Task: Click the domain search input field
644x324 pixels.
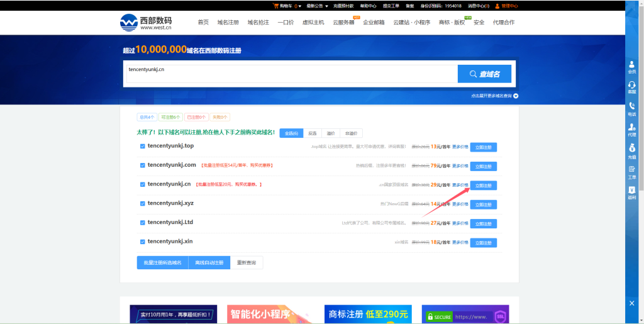Action: click(292, 74)
